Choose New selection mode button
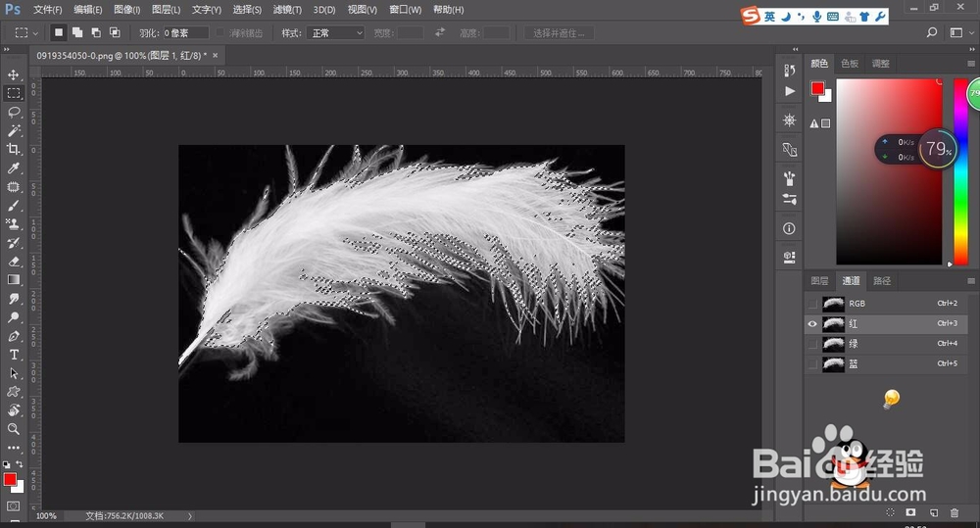This screenshot has height=528, width=980. tap(58, 32)
